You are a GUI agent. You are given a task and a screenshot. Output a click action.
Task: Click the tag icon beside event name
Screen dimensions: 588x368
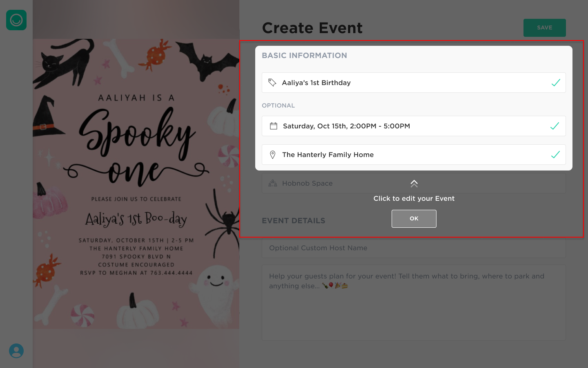tap(272, 83)
